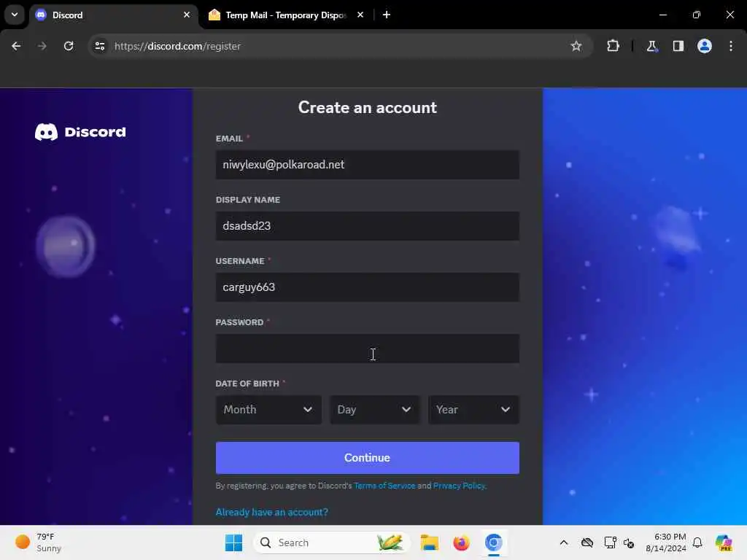Click the volume muted tray icon
Image resolution: width=747 pixels, height=560 pixels.
click(629, 542)
